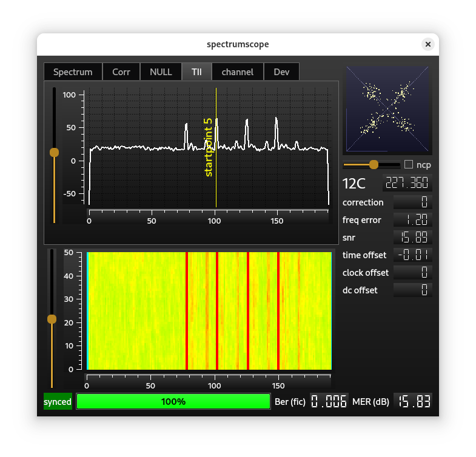Enable the ncp checkbox

tap(409, 164)
